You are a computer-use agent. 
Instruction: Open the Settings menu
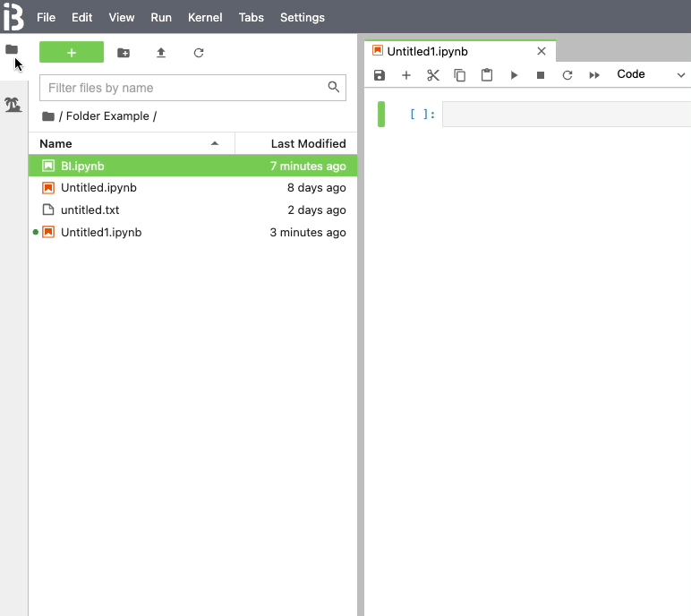(303, 17)
